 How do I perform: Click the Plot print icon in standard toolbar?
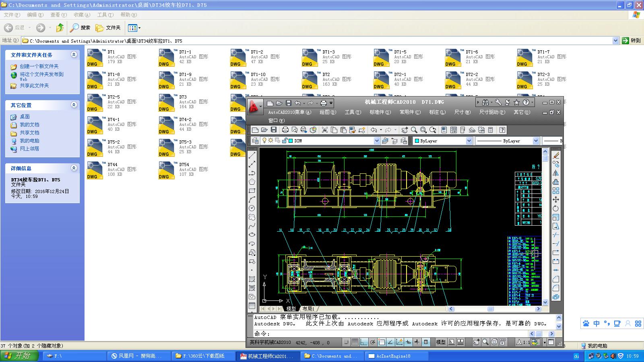[x=285, y=130]
